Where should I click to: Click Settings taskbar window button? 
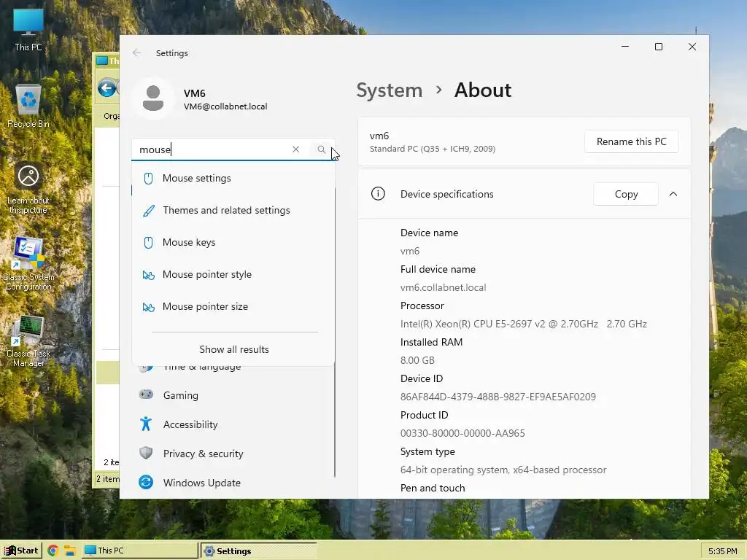(x=258, y=551)
